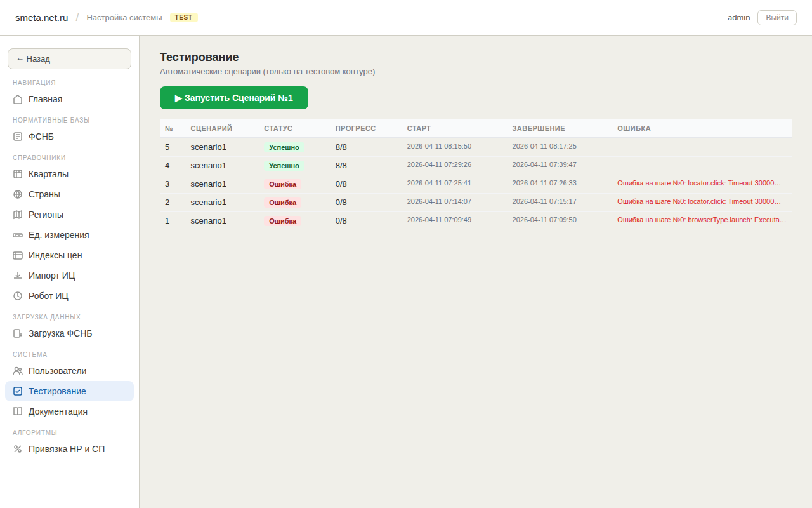Image resolution: width=812 pixels, height=508 pixels.
Task: Click the Успешно status badge of run 5
Action: pos(284,147)
